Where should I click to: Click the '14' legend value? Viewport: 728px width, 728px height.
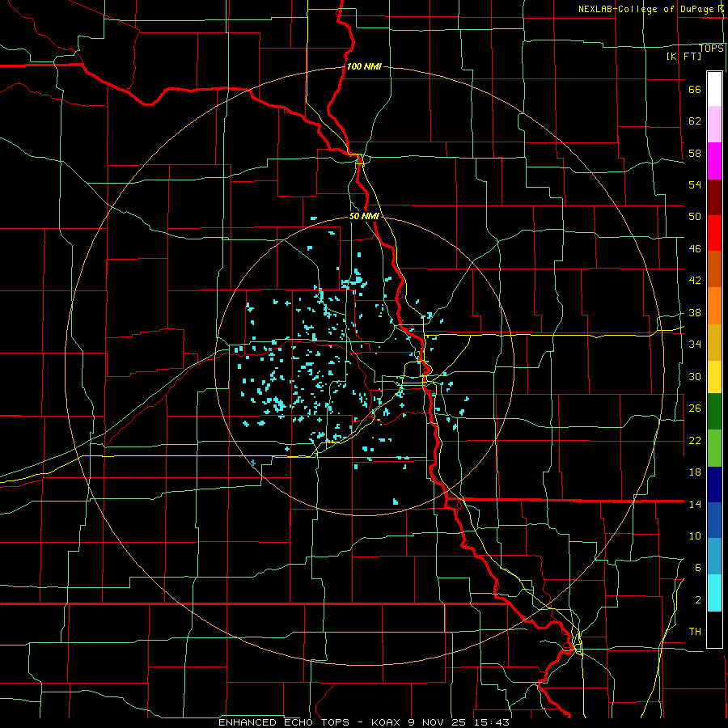695,504
